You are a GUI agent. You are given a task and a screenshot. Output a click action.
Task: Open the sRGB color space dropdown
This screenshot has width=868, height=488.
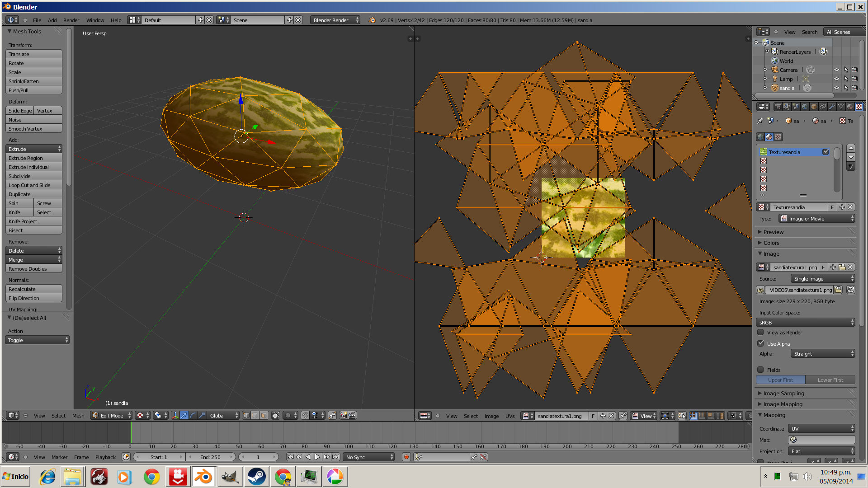806,322
